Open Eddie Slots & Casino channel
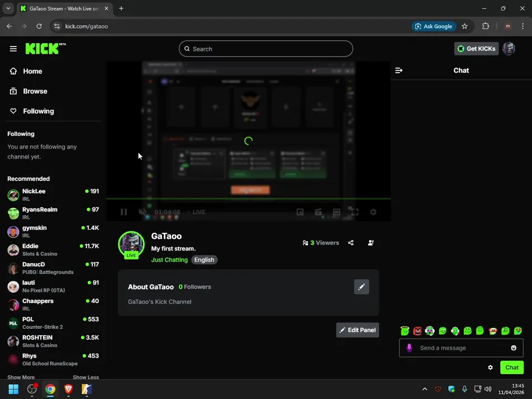The height and width of the screenshot is (399, 532). tap(53, 250)
